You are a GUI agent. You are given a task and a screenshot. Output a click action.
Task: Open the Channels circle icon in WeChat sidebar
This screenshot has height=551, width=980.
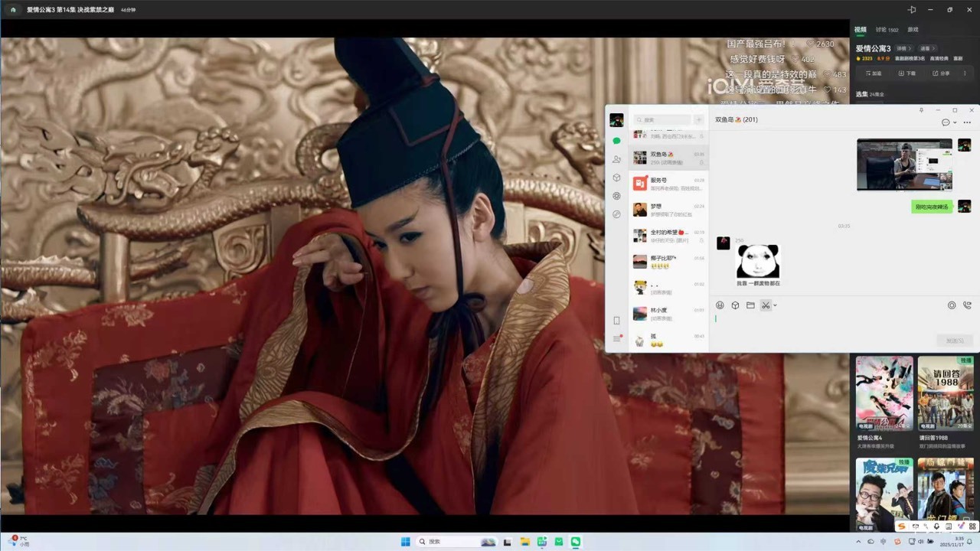(616, 196)
